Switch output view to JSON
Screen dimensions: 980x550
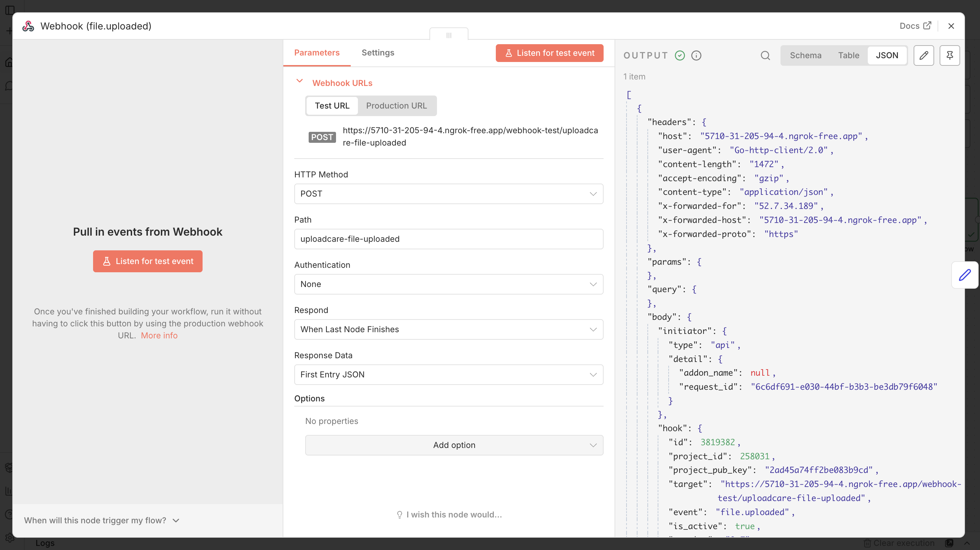coord(887,55)
